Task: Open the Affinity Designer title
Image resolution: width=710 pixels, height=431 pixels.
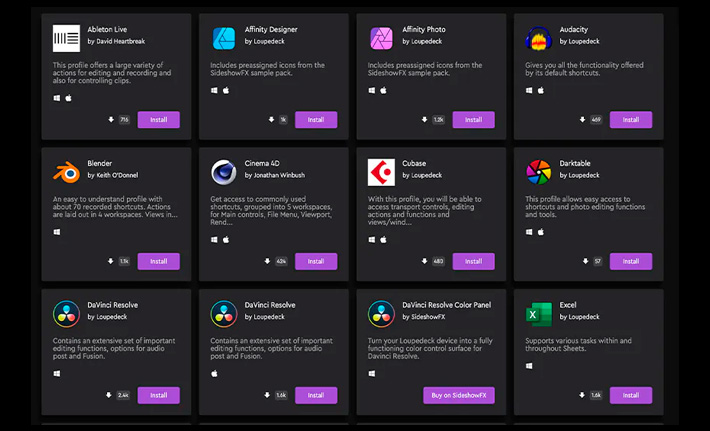Action: coord(271,29)
